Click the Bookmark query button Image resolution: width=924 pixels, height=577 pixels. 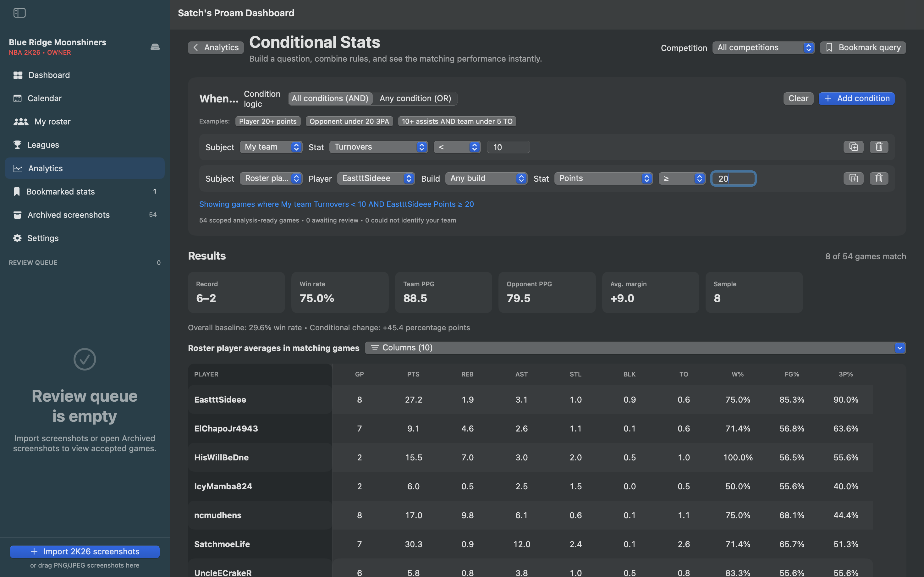pos(862,47)
